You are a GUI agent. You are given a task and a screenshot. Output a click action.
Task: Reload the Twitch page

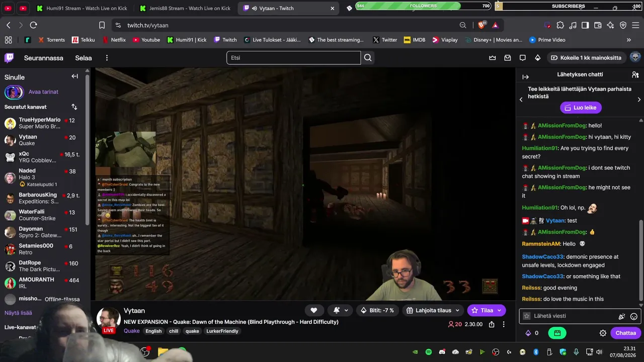(x=33, y=25)
